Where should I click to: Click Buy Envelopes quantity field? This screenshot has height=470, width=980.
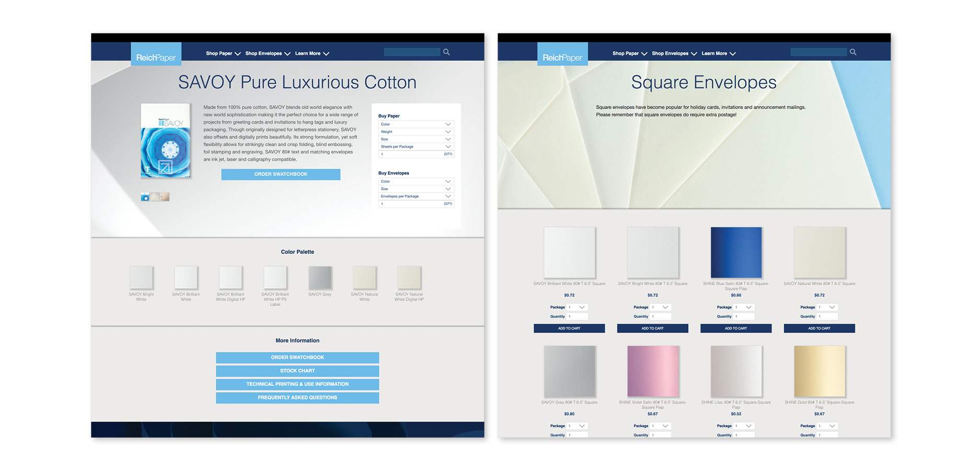tap(416, 204)
